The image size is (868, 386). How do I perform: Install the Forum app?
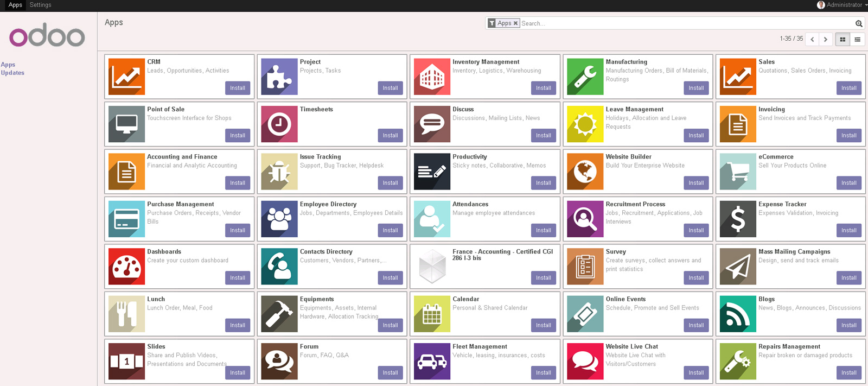pos(391,372)
